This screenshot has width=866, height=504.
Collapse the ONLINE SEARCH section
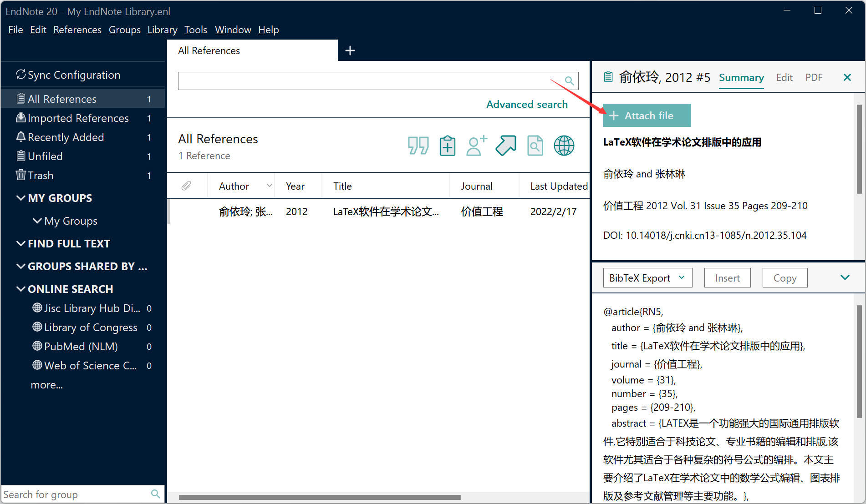[x=21, y=289]
